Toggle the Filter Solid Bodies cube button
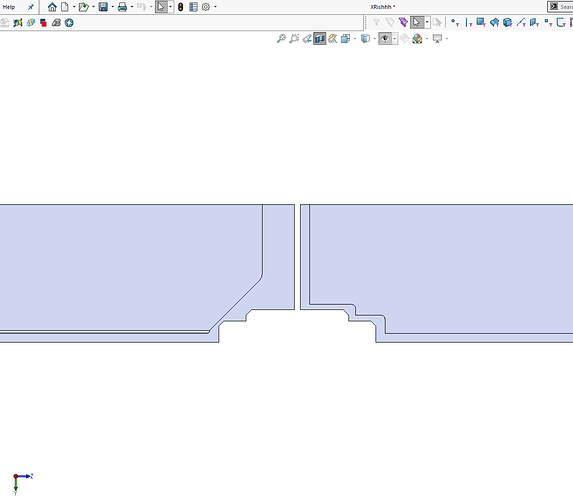 point(508,23)
